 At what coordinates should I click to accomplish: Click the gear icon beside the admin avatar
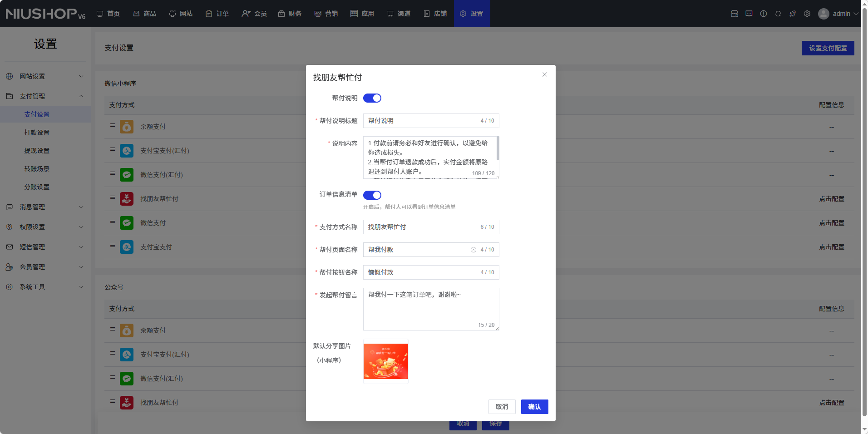(x=807, y=14)
